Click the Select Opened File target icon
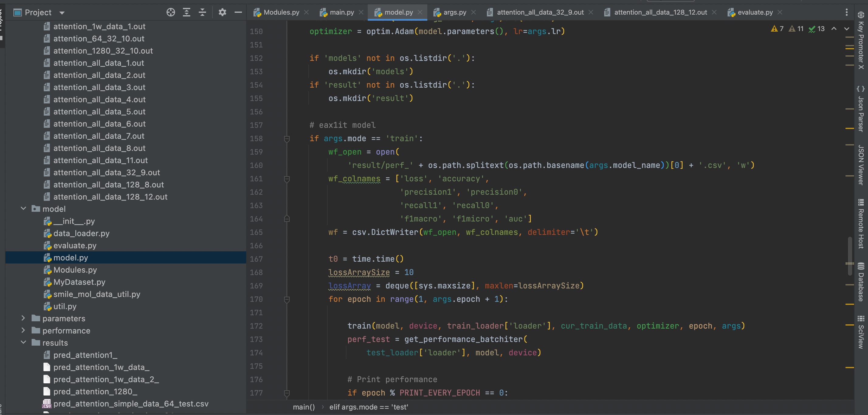 [x=171, y=12]
